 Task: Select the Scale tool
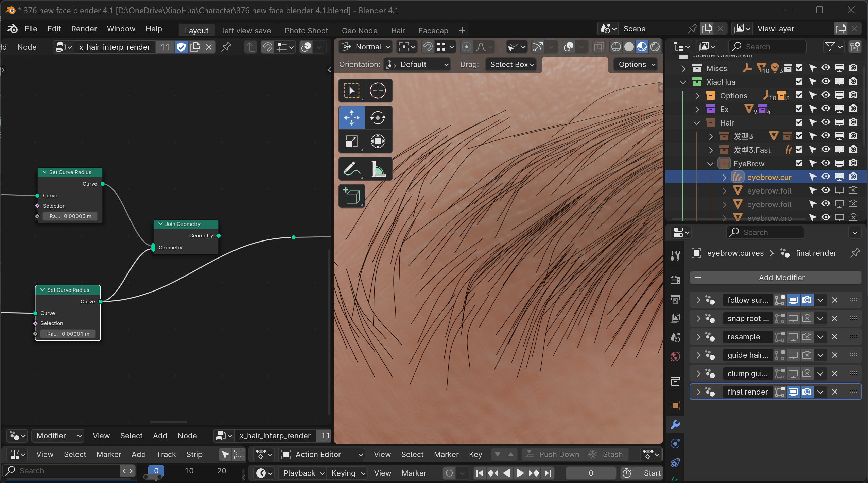pyautogui.click(x=352, y=141)
